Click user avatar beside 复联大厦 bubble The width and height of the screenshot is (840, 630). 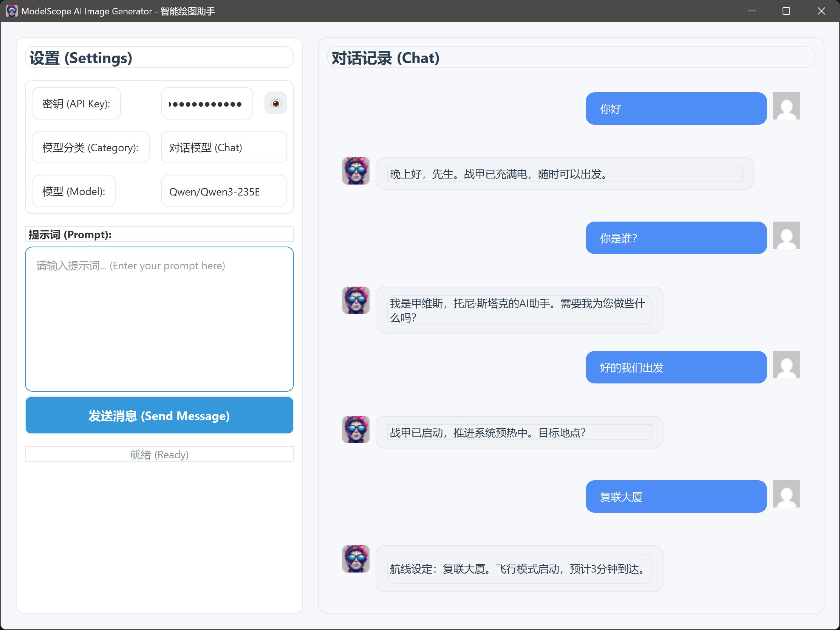click(x=786, y=494)
